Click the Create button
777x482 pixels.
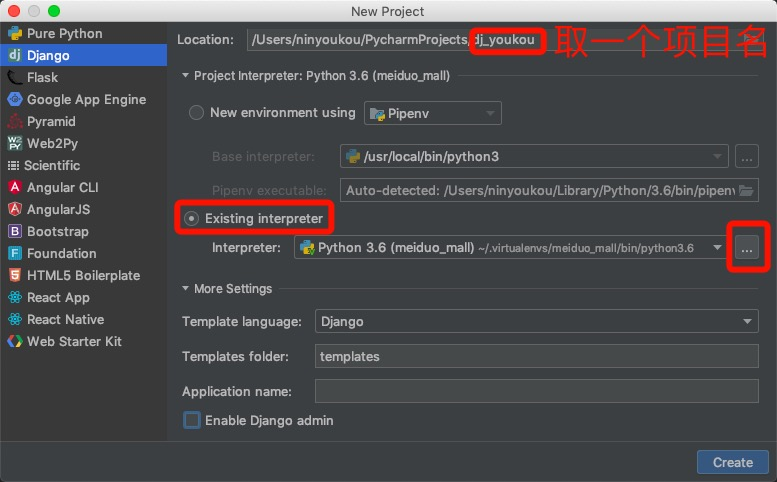point(733,462)
